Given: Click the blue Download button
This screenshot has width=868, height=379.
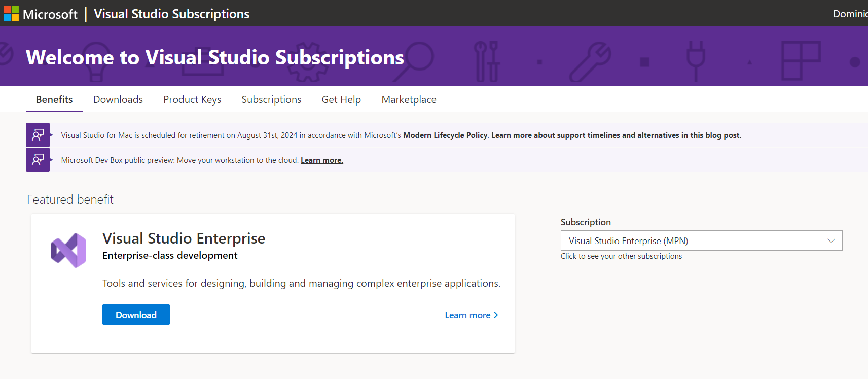Looking at the screenshot, I should (x=136, y=315).
